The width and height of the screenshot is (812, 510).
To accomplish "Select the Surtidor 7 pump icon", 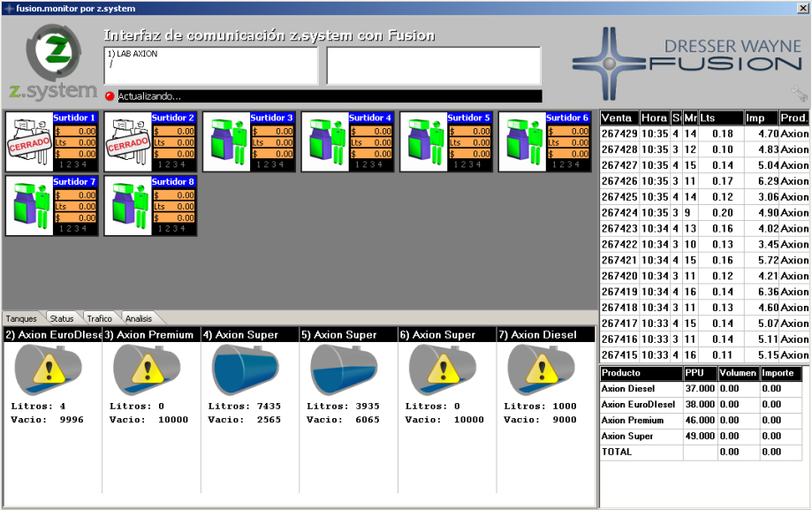I will coord(29,206).
